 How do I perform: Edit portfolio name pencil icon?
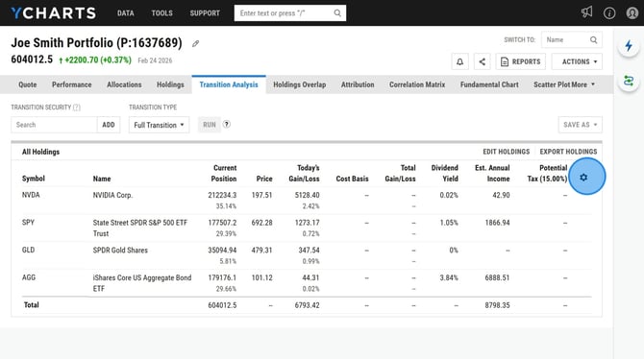(x=195, y=43)
